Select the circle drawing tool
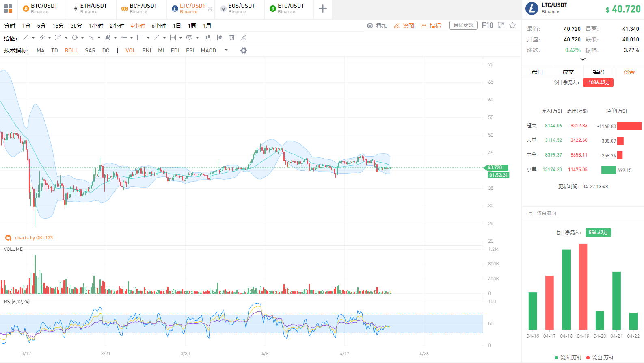Screen dimensions: 644x363 75,37
